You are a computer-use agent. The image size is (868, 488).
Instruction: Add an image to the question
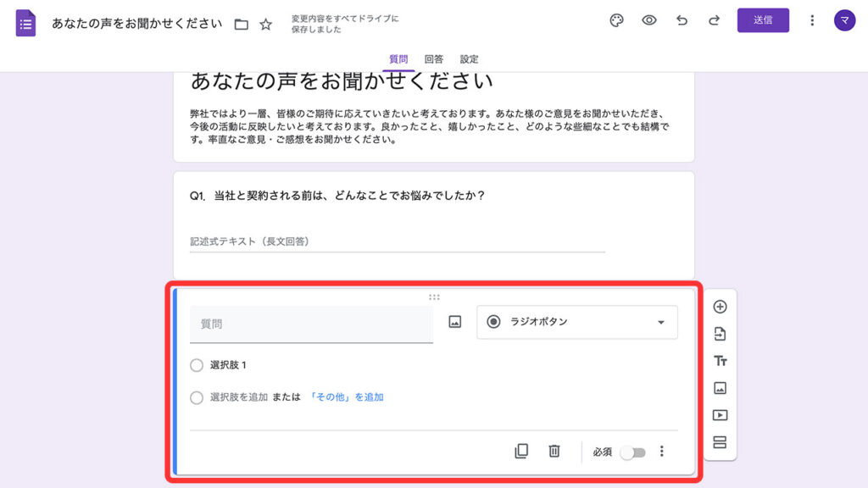coord(454,322)
